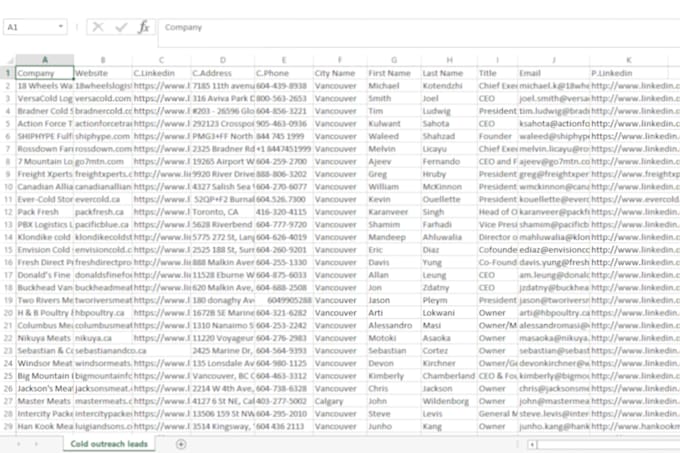This screenshot has width=680, height=453.
Task: Select column B header
Action: (103, 60)
